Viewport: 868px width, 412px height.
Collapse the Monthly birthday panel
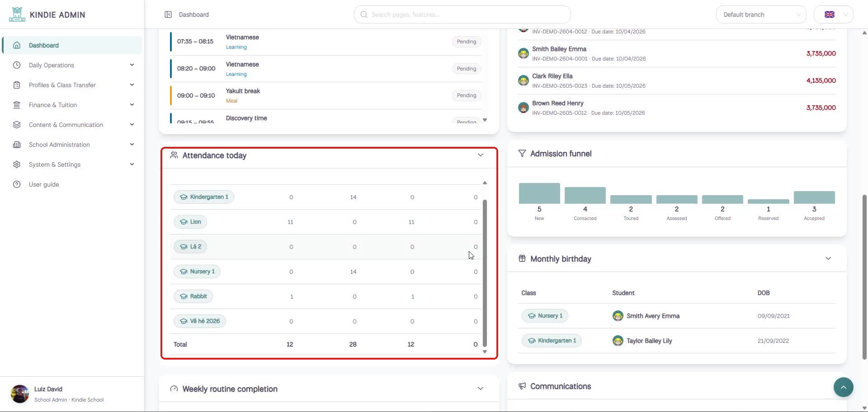(828, 258)
